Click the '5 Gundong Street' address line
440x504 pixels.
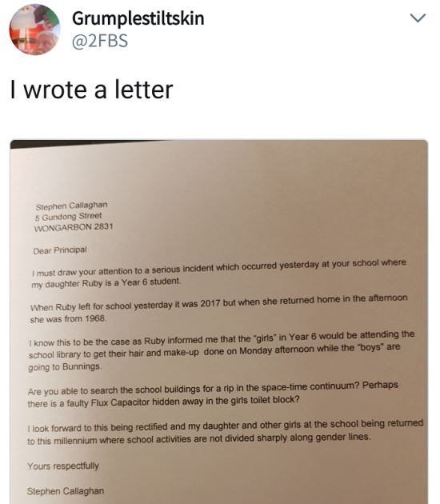(69, 217)
